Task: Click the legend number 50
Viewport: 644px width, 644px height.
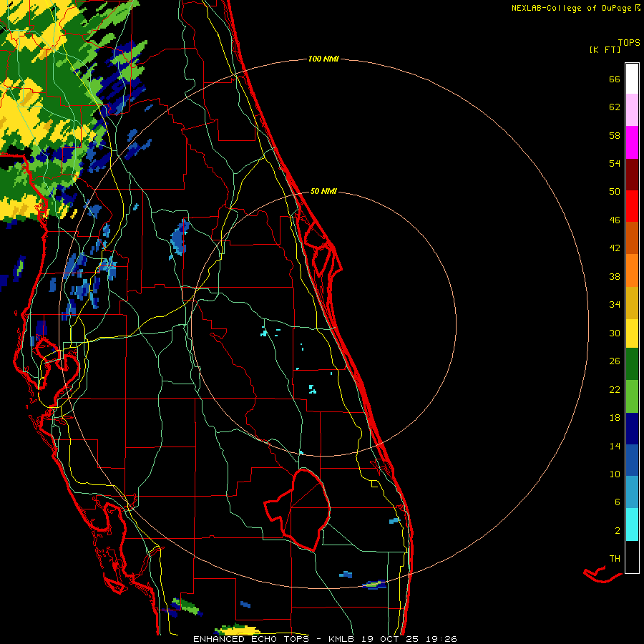Action: click(615, 191)
